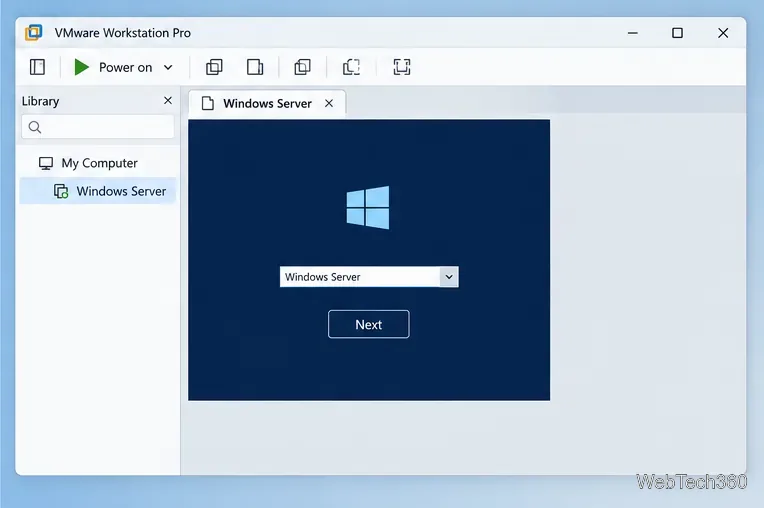The width and height of the screenshot is (764, 508).
Task: Click the magnifier icon in Library search
Action: [x=35, y=127]
